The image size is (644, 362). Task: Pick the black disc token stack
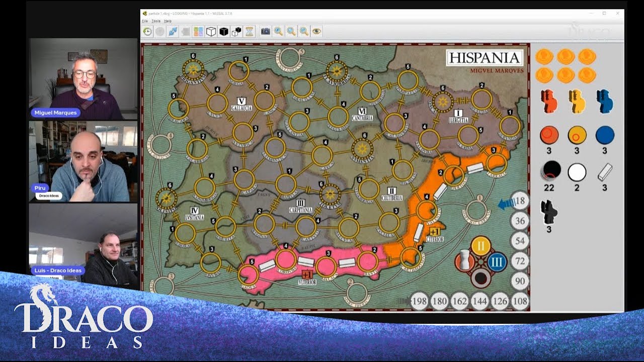click(x=551, y=172)
